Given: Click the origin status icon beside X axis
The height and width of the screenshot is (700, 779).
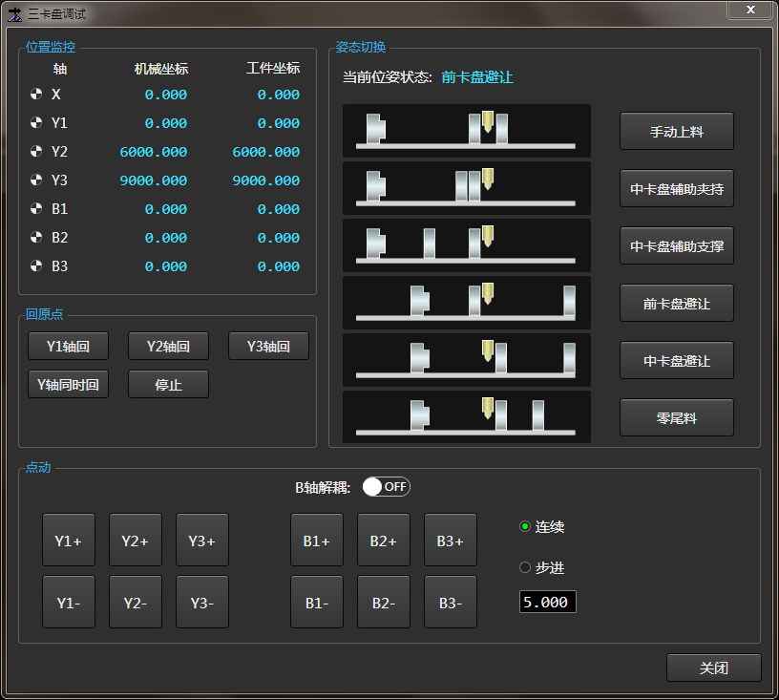Looking at the screenshot, I should (36, 95).
